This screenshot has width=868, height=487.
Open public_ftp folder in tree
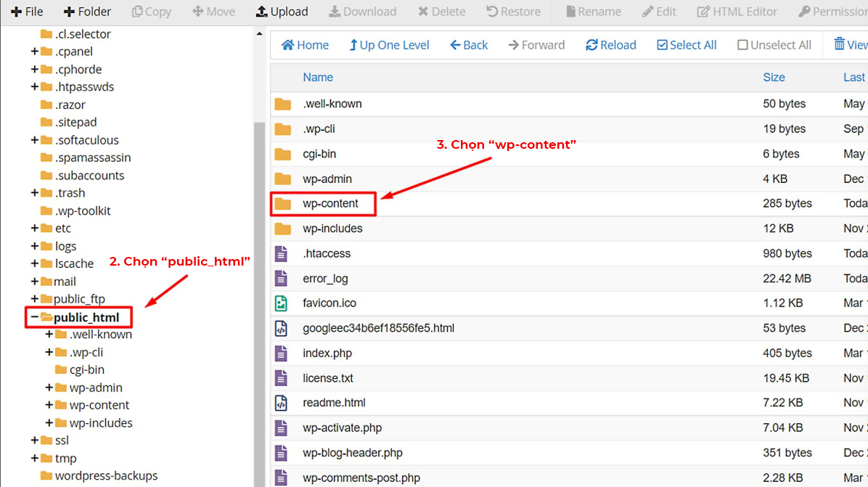pos(73,299)
